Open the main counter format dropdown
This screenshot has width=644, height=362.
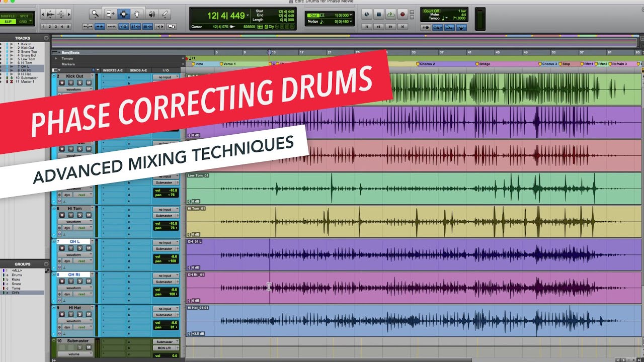tap(248, 15)
